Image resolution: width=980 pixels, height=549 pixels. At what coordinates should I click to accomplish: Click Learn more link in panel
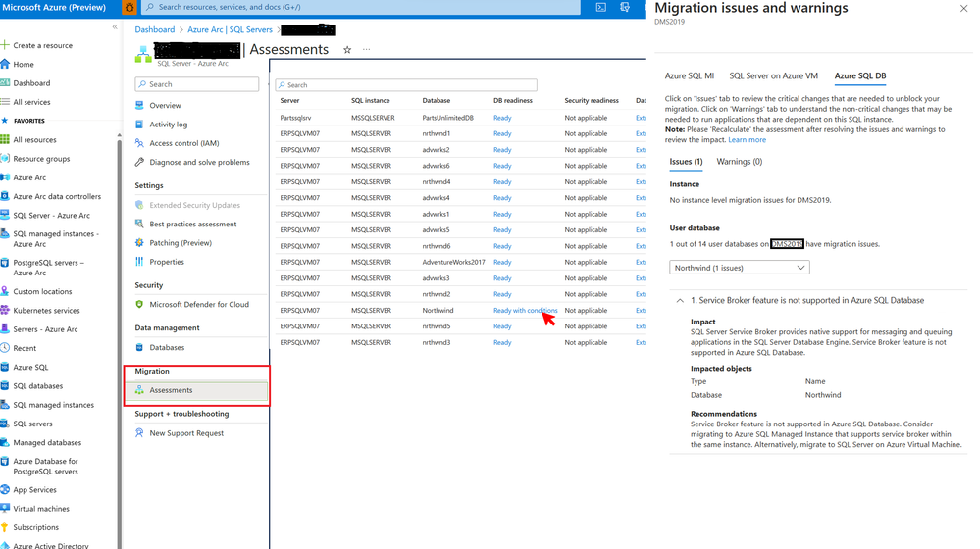point(747,140)
